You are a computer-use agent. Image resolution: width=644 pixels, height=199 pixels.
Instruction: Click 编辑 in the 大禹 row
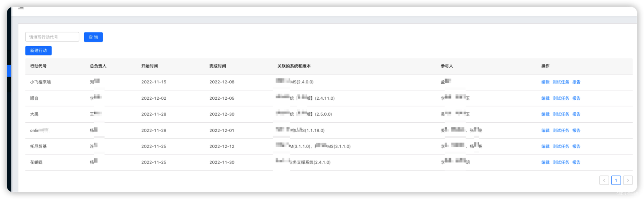coord(545,114)
